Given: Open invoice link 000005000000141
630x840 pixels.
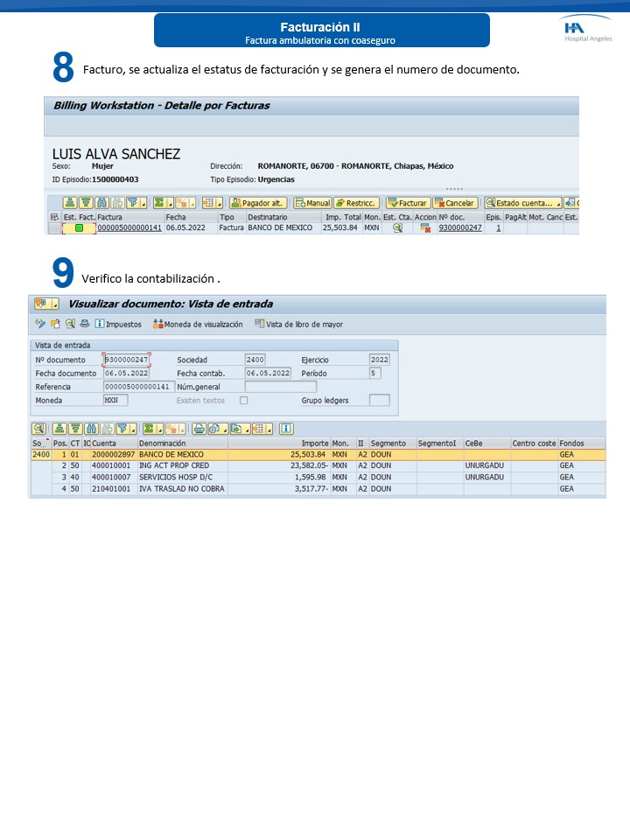Looking at the screenshot, I should [x=129, y=227].
